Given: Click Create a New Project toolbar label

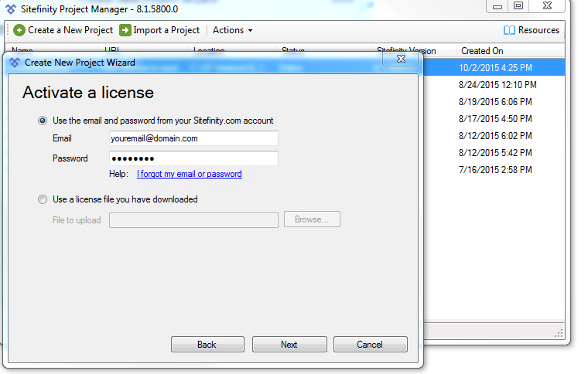Looking at the screenshot, I should (70, 30).
